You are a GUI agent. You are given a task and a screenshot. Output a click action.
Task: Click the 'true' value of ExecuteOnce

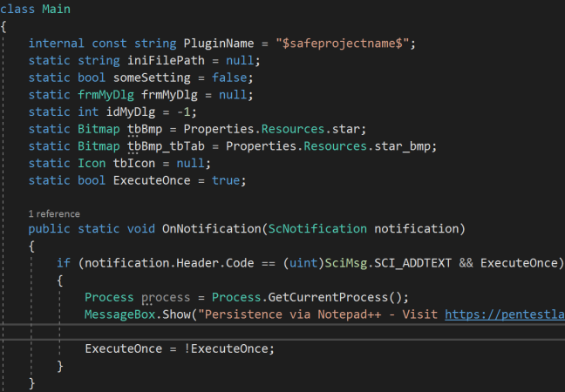coord(226,180)
